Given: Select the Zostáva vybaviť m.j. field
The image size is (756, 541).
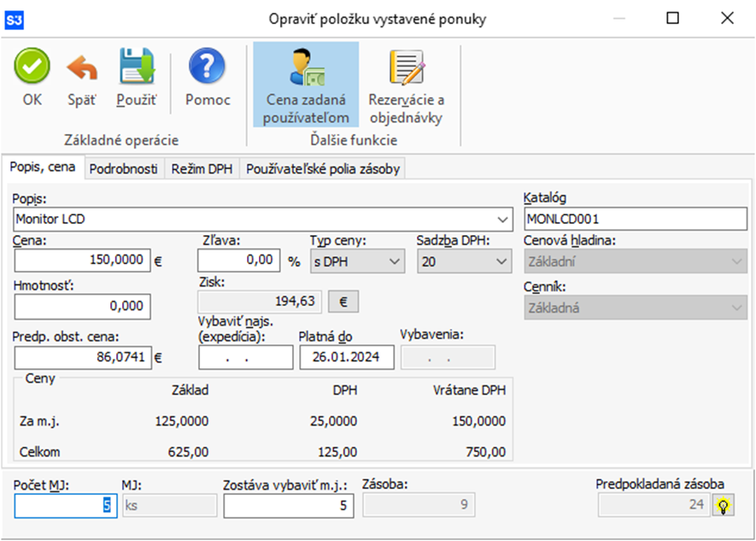Looking at the screenshot, I should pyautogui.click(x=289, y=506).
